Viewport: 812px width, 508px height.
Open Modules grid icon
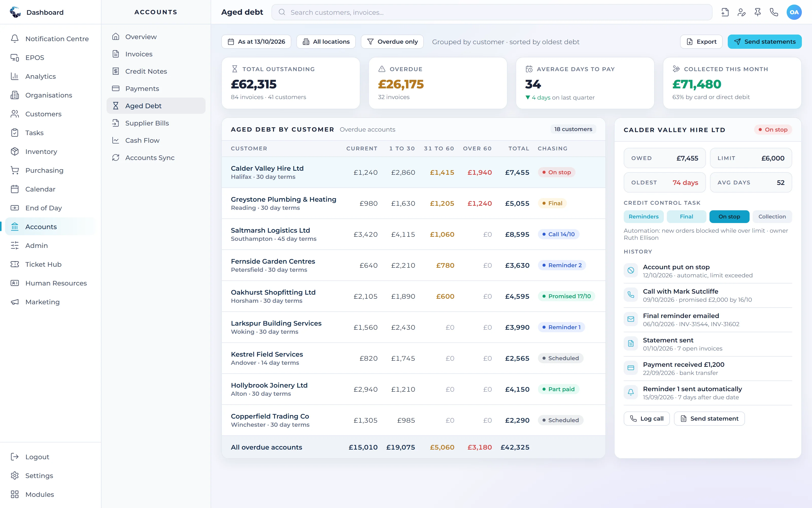(15, 494)
